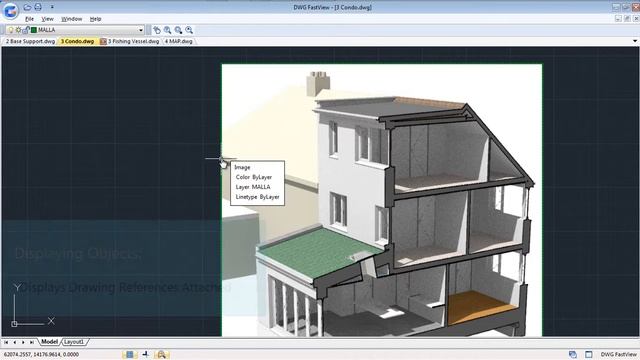Image resolution: width=640 pixels, height=360 pixels.
Task: Toggle the ortho mode status bar icon
Action: tap(146, 354)
